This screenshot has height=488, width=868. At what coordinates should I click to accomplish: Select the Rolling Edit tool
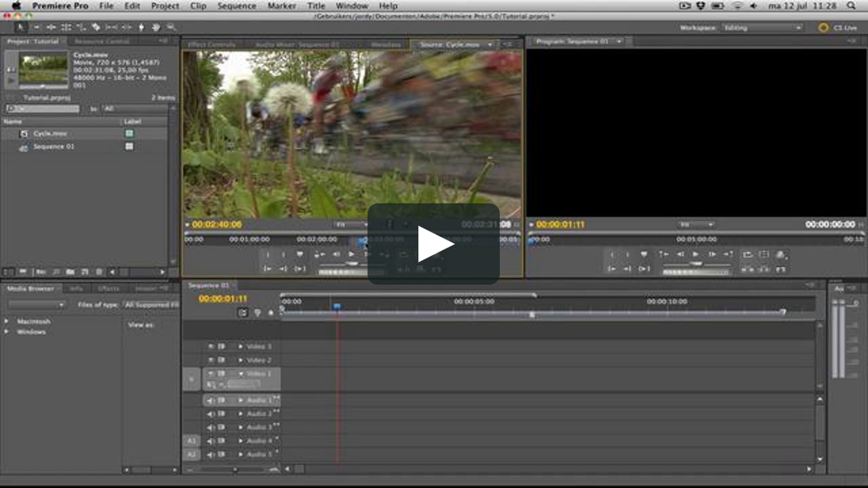66,27
